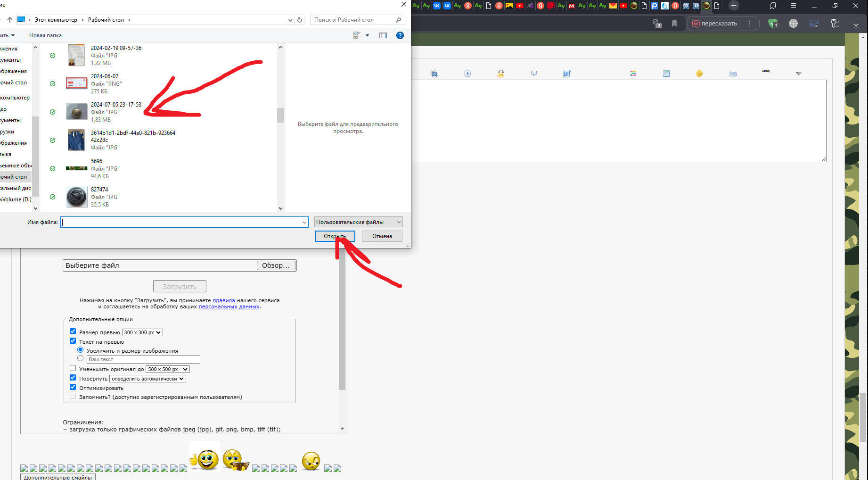Click the пересказать button in browser toolbar

(714, 24)
